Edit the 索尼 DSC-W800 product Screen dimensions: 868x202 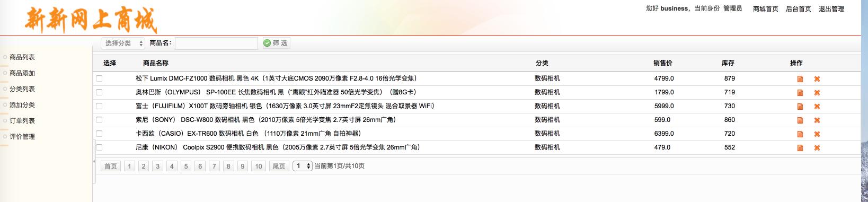click(x=800, y=120)
